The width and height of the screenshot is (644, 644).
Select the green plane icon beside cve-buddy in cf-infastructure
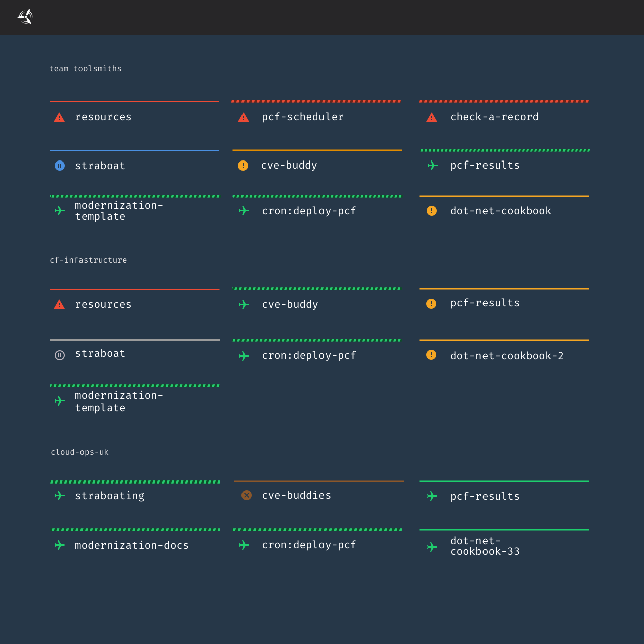tap(244, 304)
